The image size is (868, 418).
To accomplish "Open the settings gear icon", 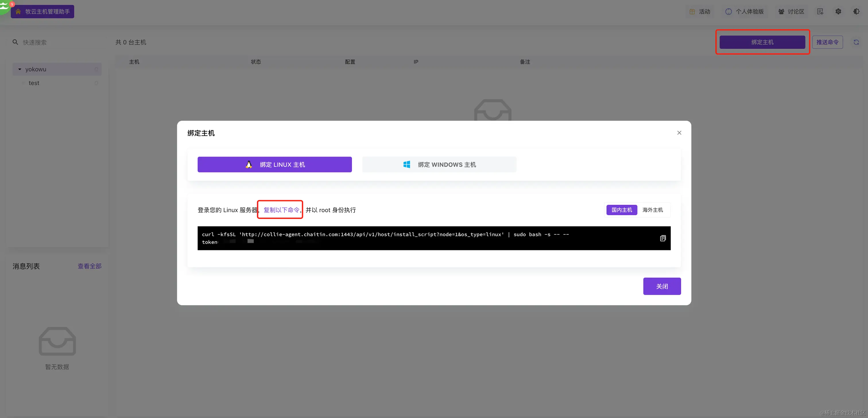I will [x=838, y=11].
